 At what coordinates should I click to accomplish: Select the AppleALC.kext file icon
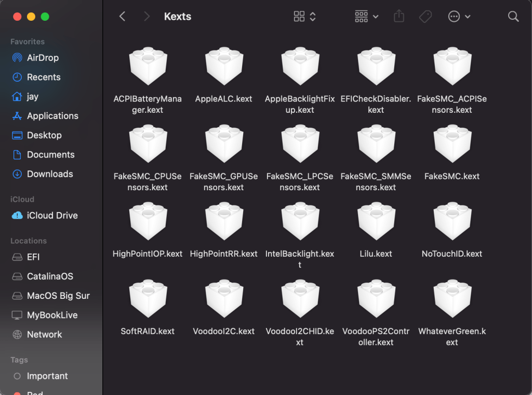(224, 67)
